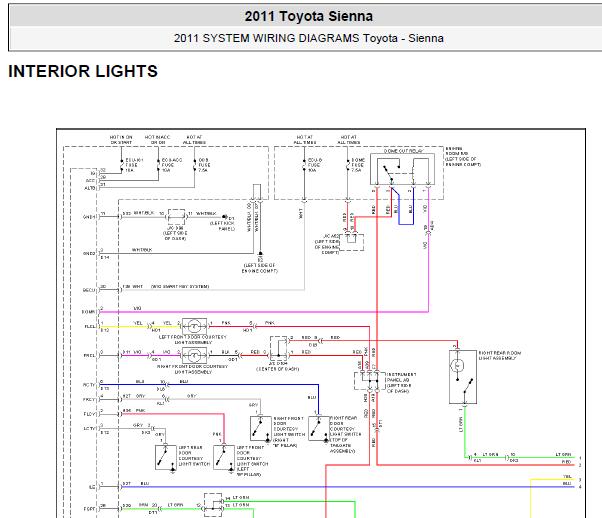Click the '(W/O SMART KEY SYSTEM)' note
The height and width of the screenshot is (518, 602).
[180, 286]
